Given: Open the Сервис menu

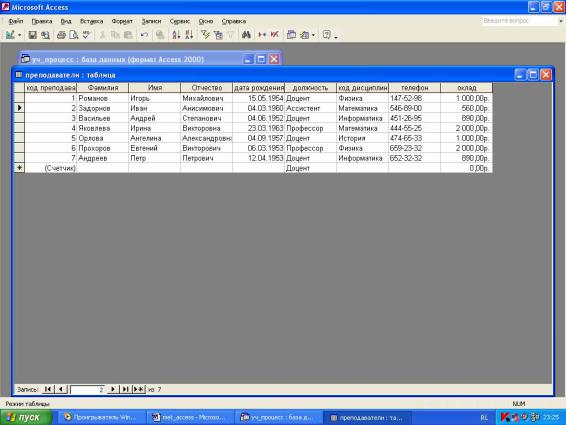Looking at the screenshot, I should pos(180,21).
